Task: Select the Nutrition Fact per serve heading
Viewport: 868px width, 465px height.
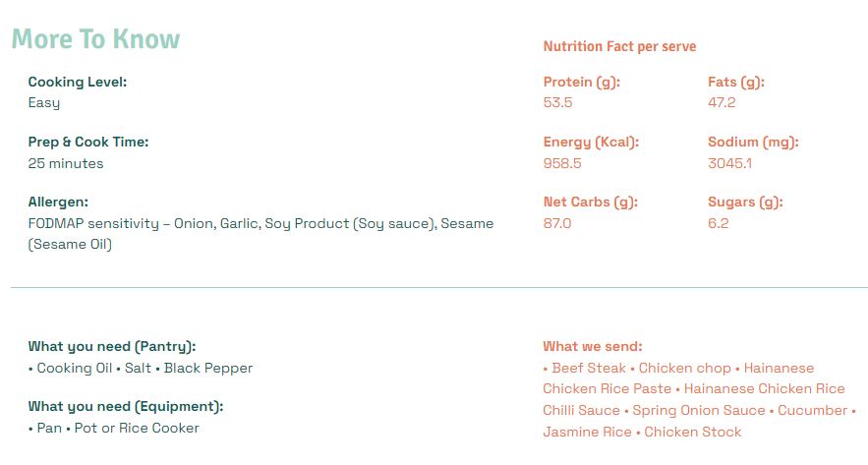Action: [619, 46]
